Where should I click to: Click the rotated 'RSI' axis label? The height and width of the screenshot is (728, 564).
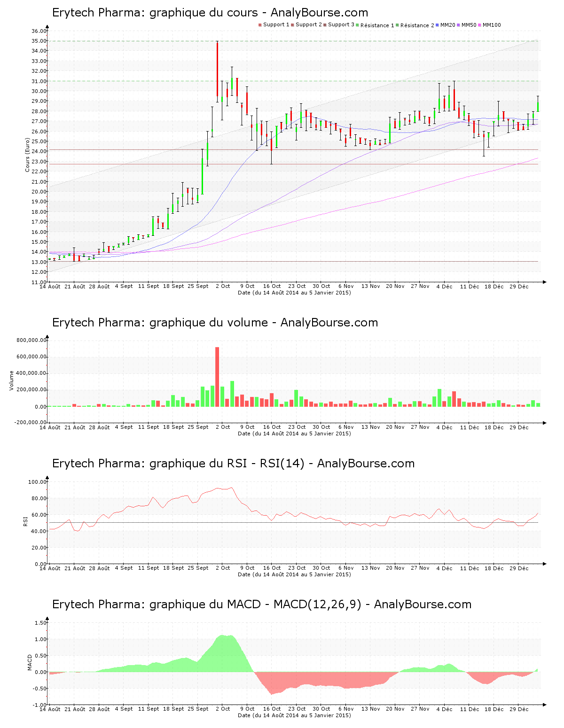click(x=25, y=521)
